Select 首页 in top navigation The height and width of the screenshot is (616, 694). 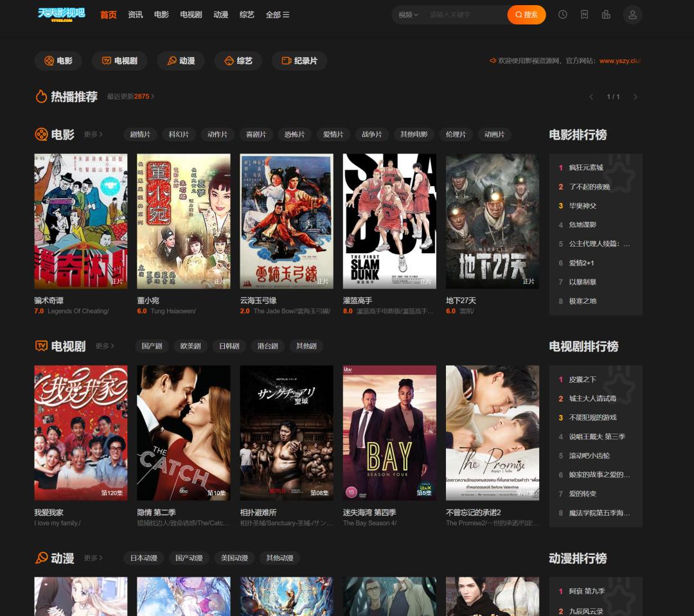pos(109,15)
